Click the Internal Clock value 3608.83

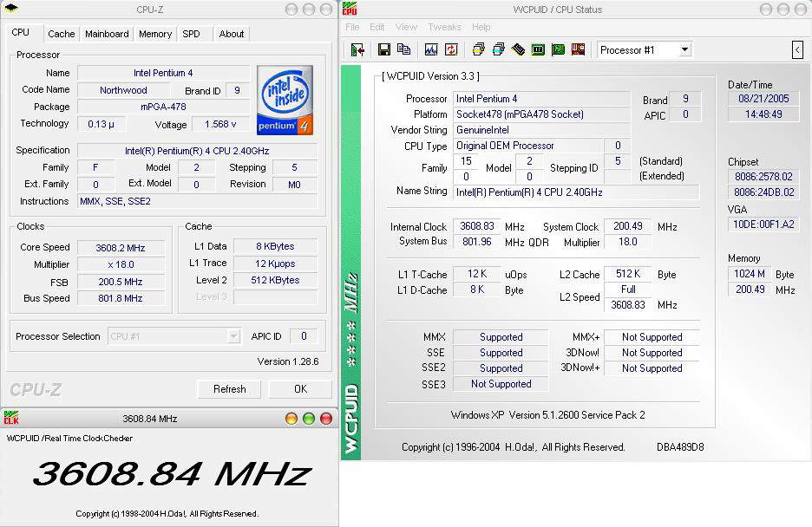477,226
